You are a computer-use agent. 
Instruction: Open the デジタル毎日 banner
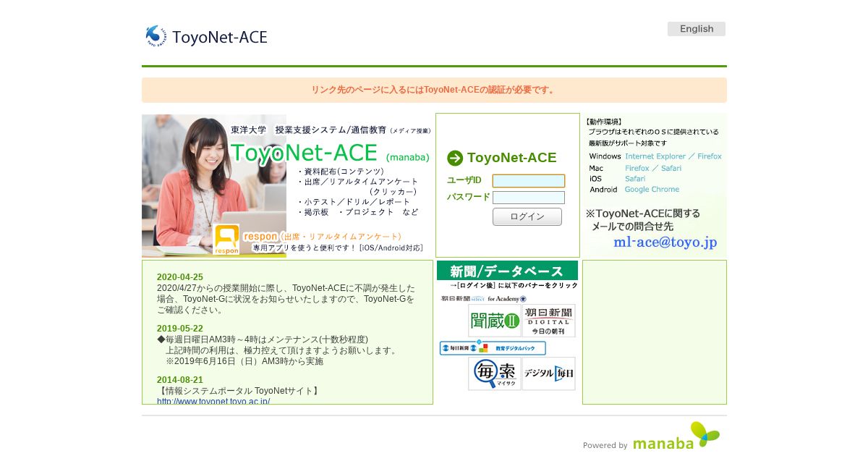coord(549,373)
